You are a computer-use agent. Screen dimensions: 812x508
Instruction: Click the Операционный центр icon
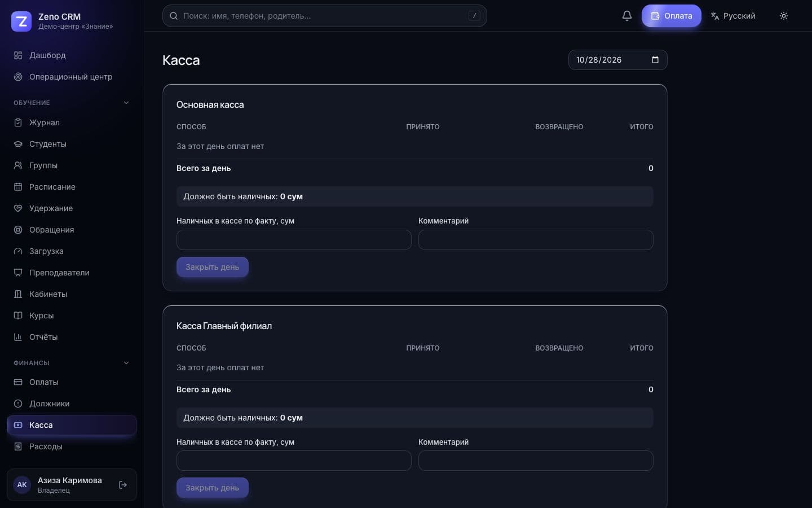point(18,77)
